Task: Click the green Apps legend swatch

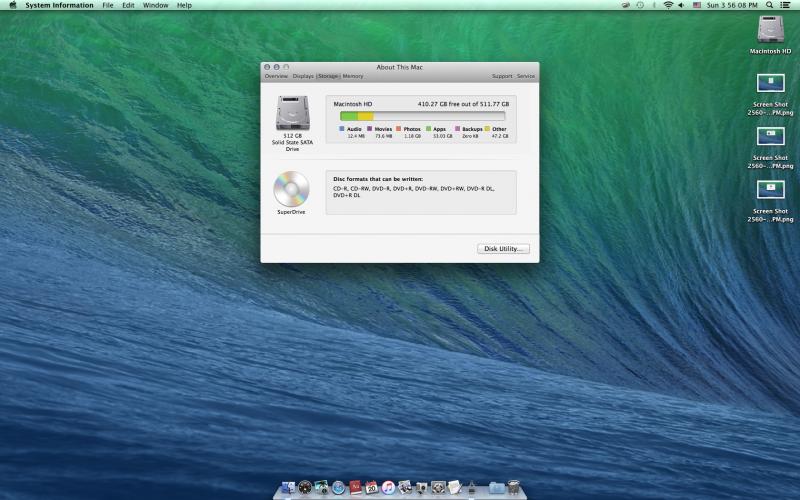Action: tap(429, 129)
